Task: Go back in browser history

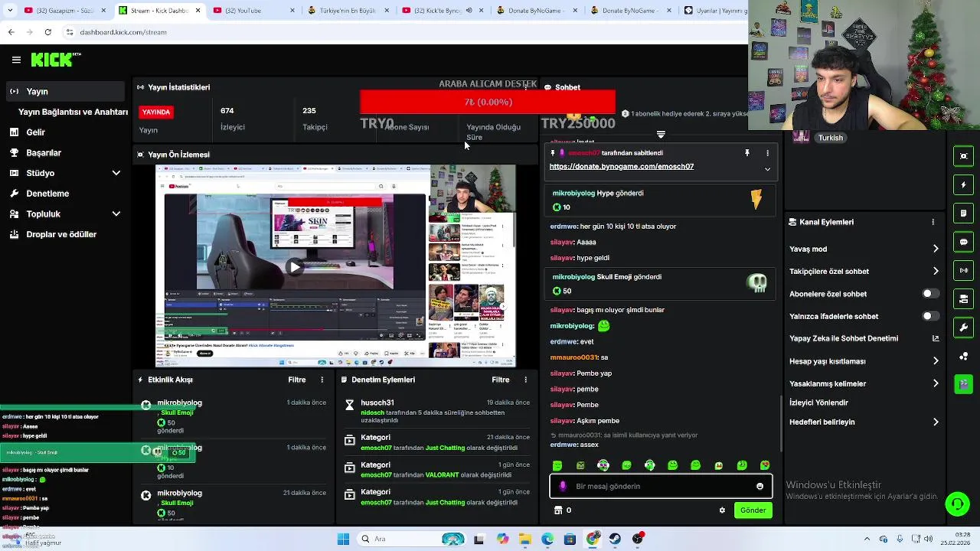Action: pos(11,32)
